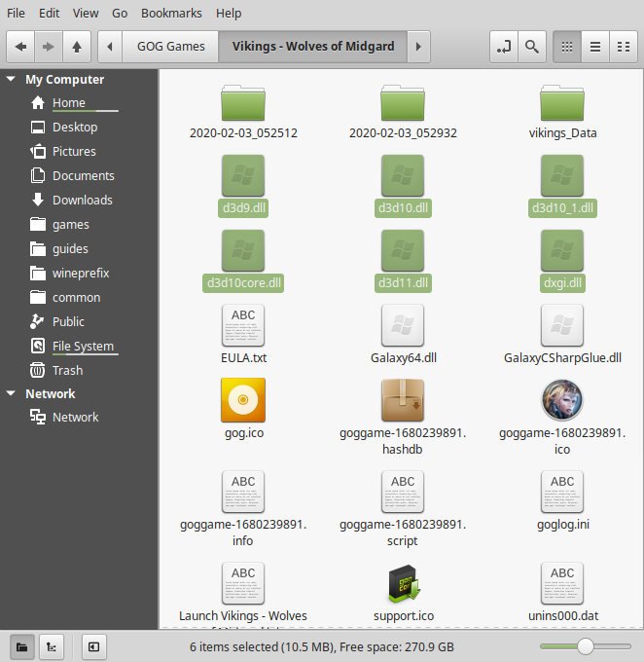Select the unins000.dat file
Image resolution: width=644 pixels, height=662 pixels.
click(562, 593)
